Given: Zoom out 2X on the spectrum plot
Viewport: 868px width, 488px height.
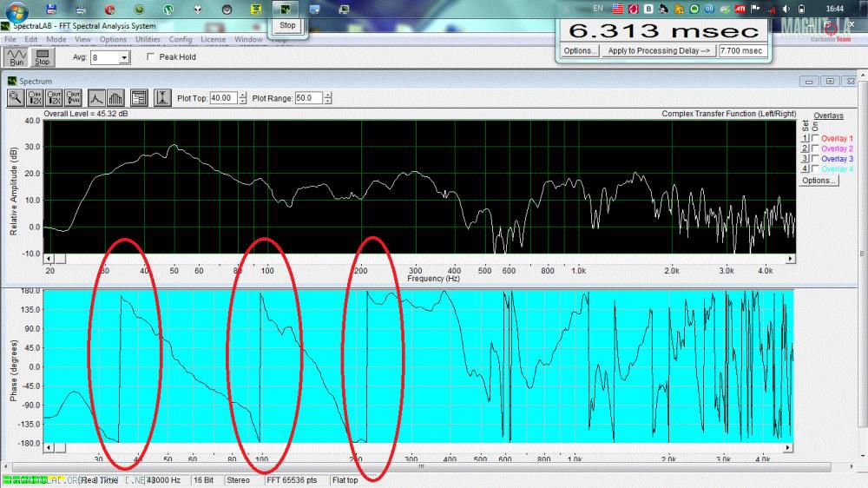Looking at the screenshot, I should 54,98.
